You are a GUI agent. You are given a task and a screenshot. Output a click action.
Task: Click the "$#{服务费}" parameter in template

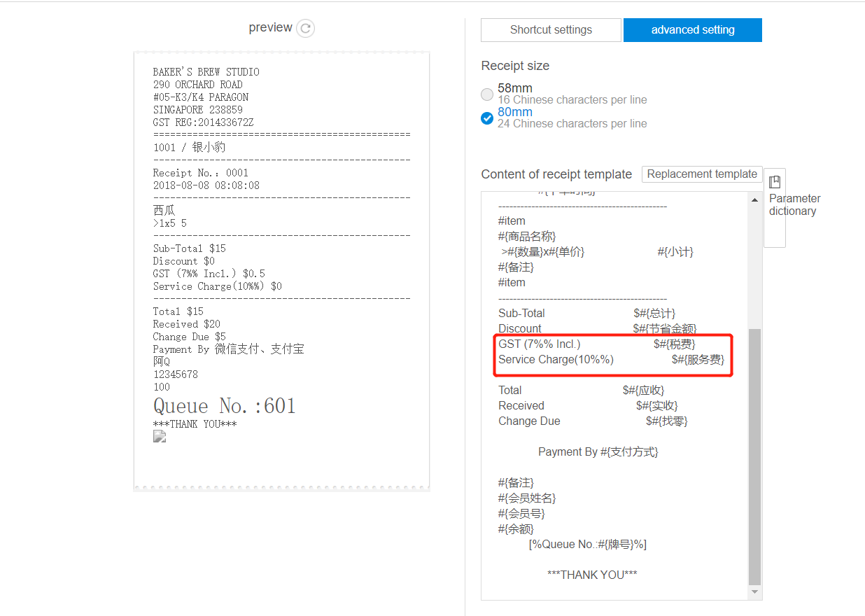pos(698,360)
